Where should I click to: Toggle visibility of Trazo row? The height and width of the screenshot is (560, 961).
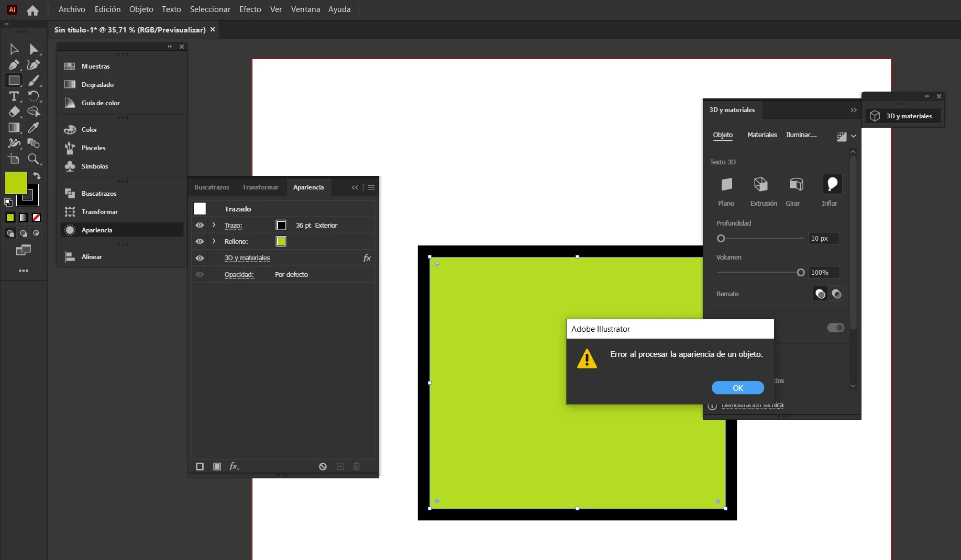coord(200,225)
